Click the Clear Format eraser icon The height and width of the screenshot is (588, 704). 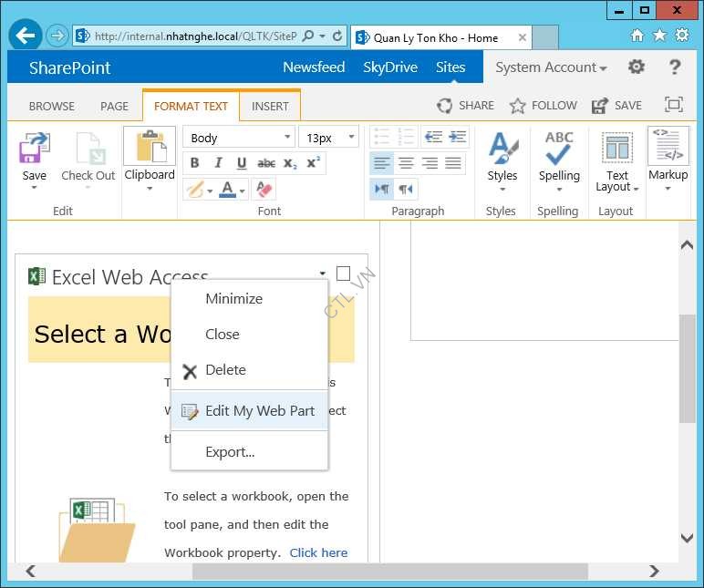[264, 190]
